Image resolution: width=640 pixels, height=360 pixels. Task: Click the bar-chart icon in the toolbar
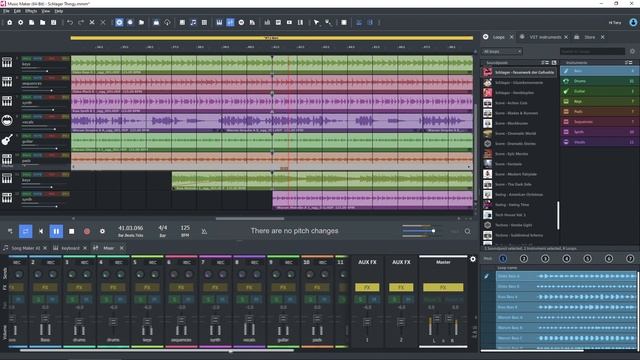267,22
